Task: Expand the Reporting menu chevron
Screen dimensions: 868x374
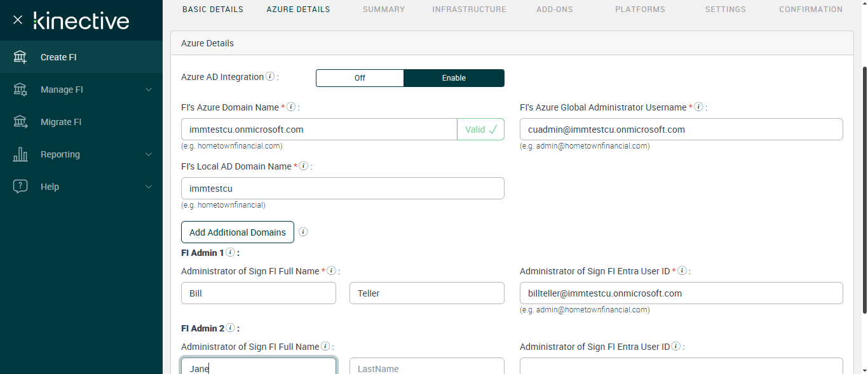Action: pyautogui.click(x=149, y=154)
